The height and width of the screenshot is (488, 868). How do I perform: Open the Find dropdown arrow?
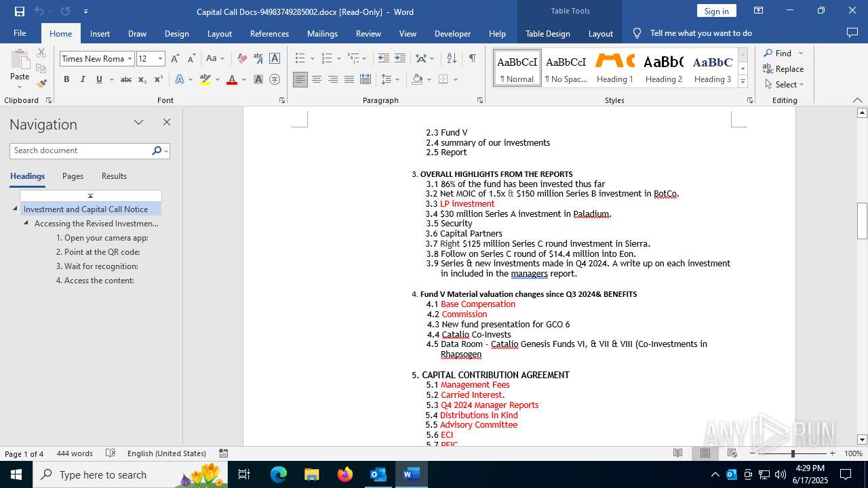pos(801,54)
